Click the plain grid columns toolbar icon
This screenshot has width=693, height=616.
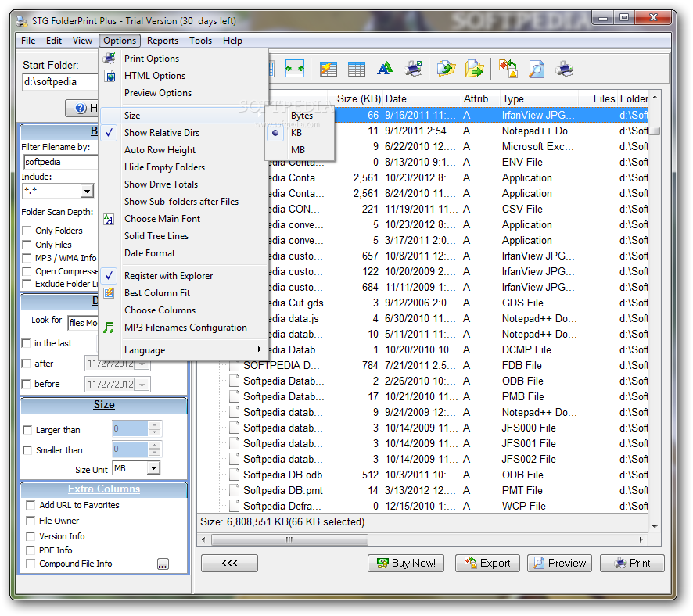coord(356,69)
